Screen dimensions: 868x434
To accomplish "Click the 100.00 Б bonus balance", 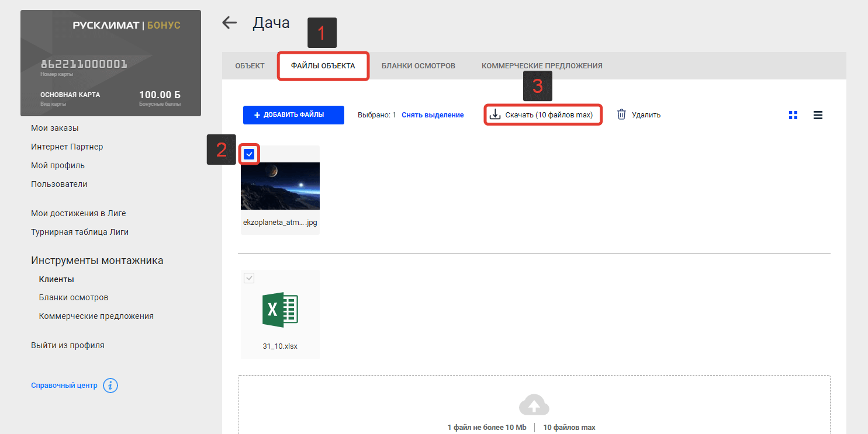I will coord(160,95).
